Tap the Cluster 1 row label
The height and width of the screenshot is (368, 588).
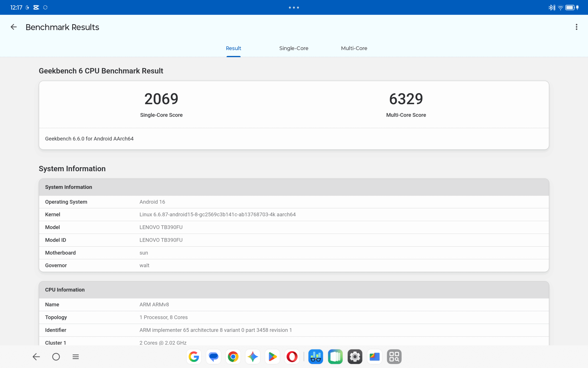coord(55,343)
